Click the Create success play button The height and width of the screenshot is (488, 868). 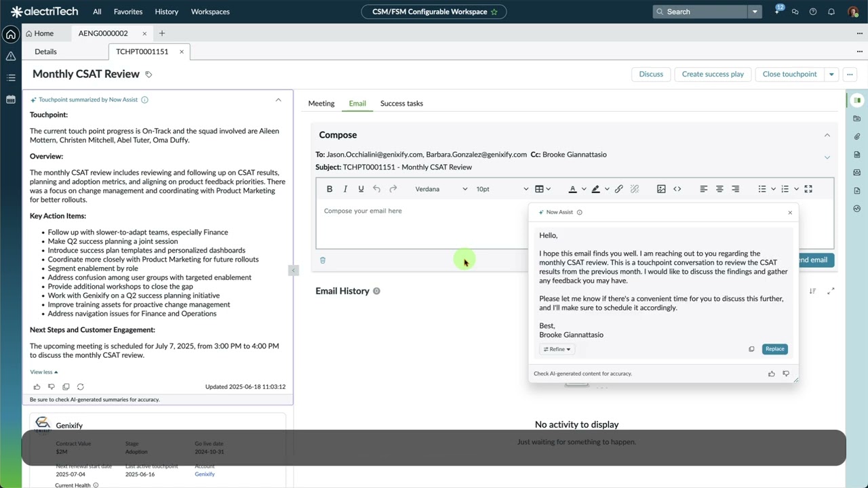[x=713, y=74]
